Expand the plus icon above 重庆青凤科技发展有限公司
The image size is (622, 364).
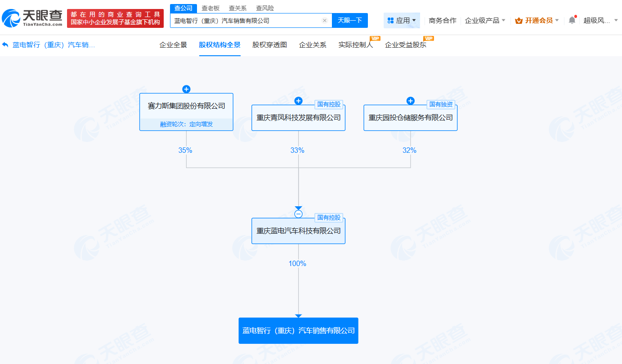pos(298,101)
